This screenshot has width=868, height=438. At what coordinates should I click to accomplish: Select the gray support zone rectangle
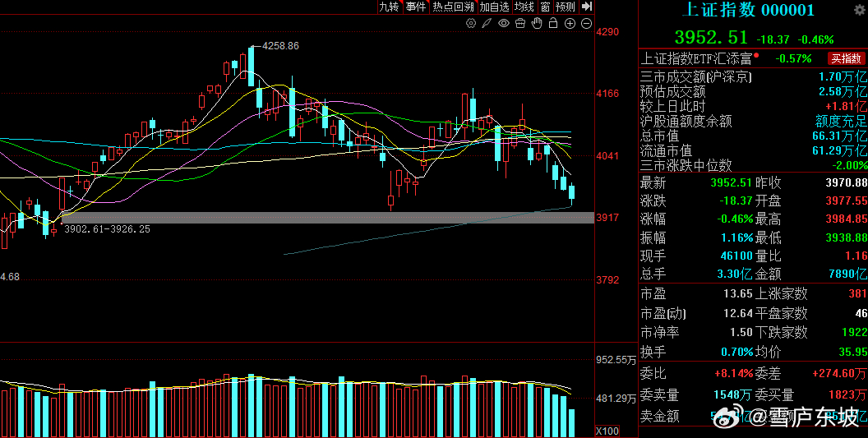point(326,218)
